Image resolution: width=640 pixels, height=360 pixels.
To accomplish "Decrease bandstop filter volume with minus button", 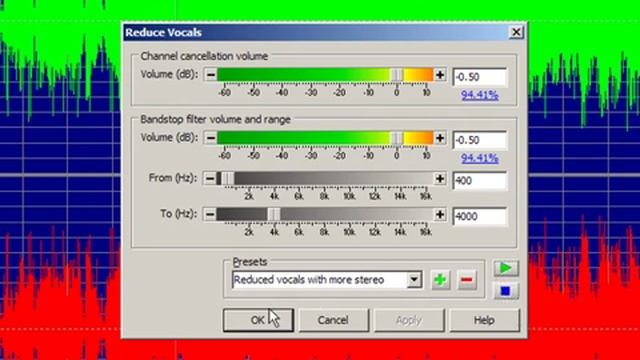I will [x=211, y=138].
